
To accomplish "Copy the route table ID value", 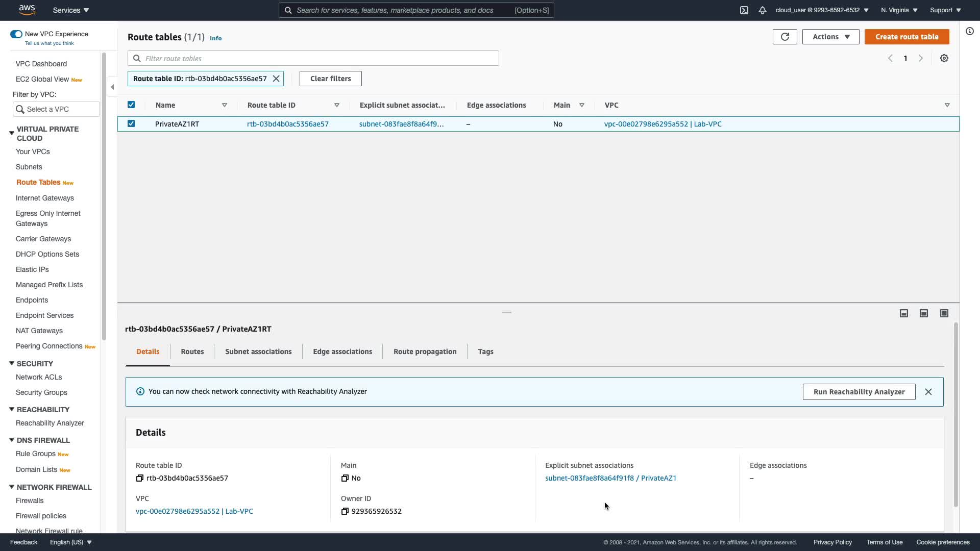I will tap(139, 478).
